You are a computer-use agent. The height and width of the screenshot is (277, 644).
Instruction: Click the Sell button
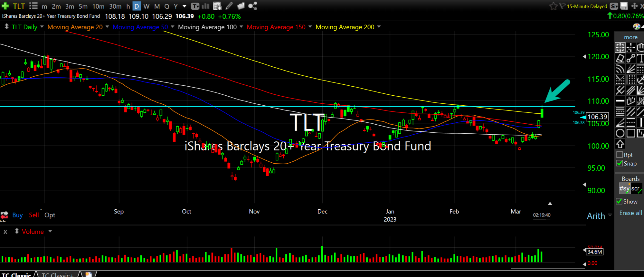point(34,215)
